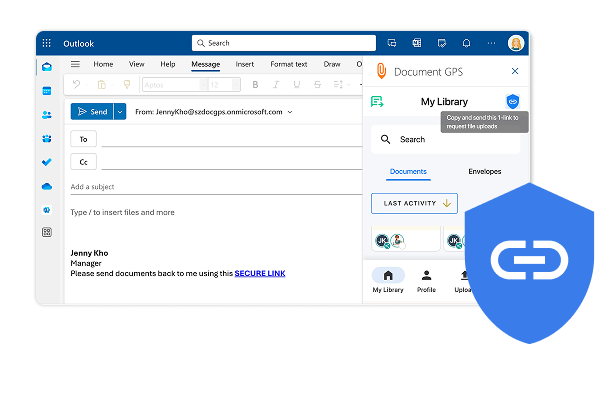Switch to the Insert ribbon tab
Viewport: 600px width, 400px height.
pyautogui.click(x=245, y=64)
